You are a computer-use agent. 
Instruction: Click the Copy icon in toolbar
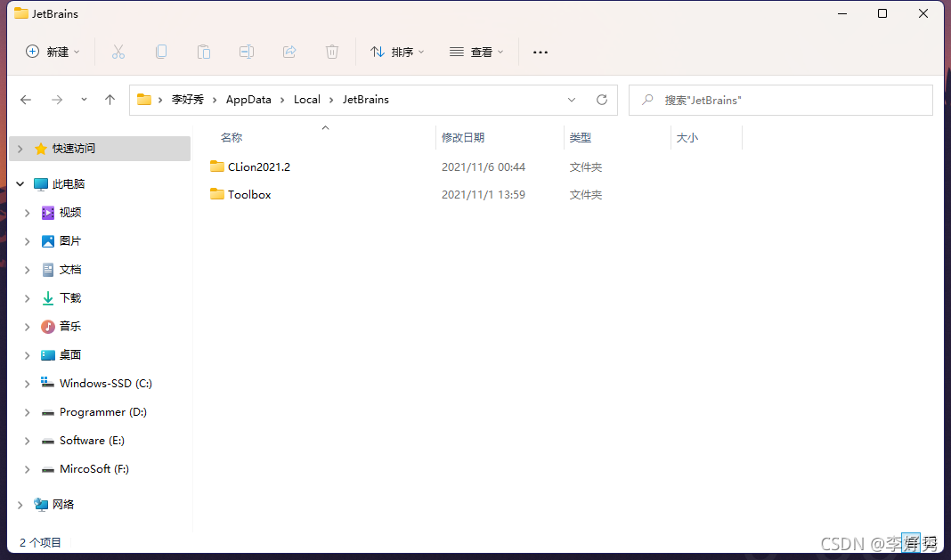click(x=160, y=53)
